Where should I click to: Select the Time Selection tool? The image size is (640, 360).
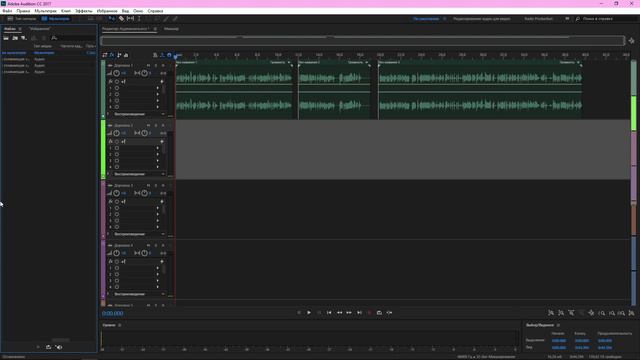click(x=139, y=19)
